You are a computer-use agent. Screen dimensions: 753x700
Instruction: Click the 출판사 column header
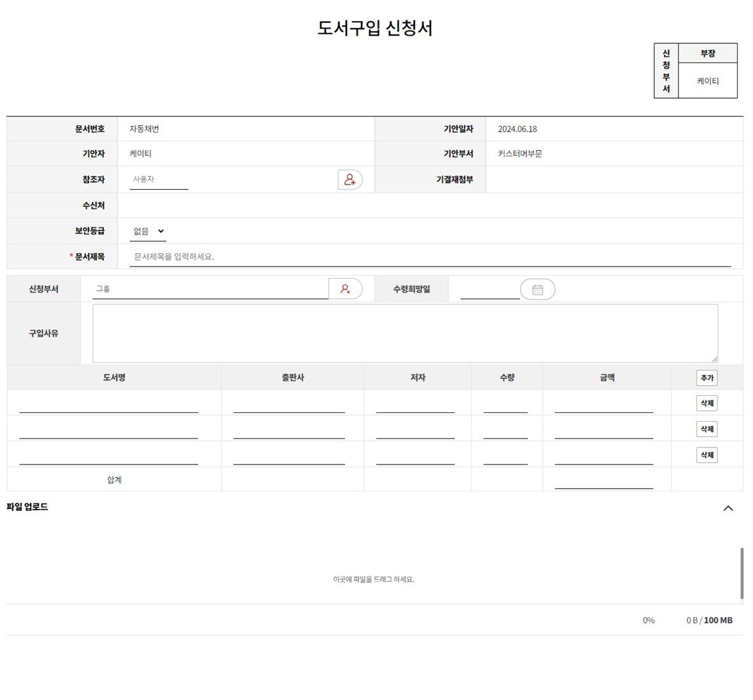(x=293, y=378)
